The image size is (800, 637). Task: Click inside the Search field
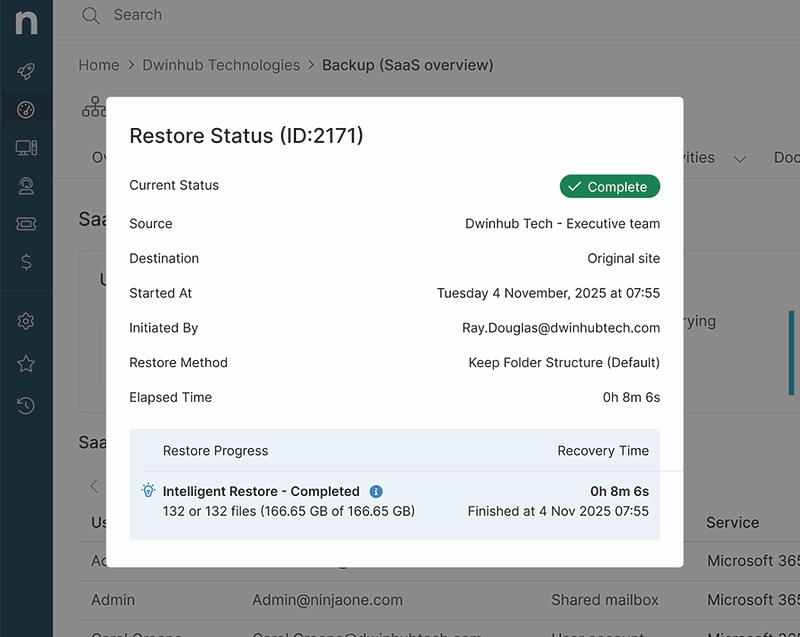[x=138, y=15]
